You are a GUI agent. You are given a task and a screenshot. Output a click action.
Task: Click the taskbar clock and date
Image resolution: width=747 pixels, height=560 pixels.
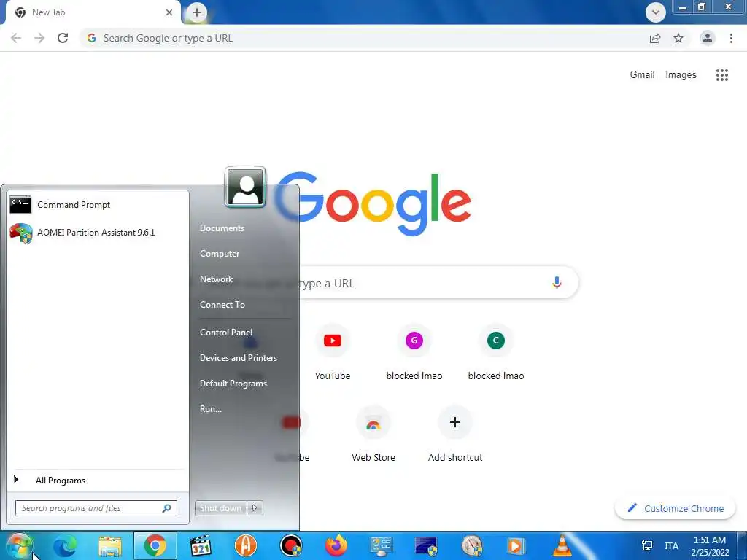pyautogui.click(x=710, y=546)
